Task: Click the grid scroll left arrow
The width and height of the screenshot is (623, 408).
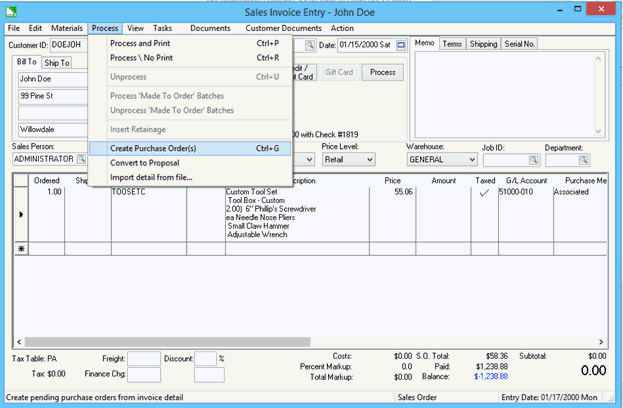Action: (19, 342)
